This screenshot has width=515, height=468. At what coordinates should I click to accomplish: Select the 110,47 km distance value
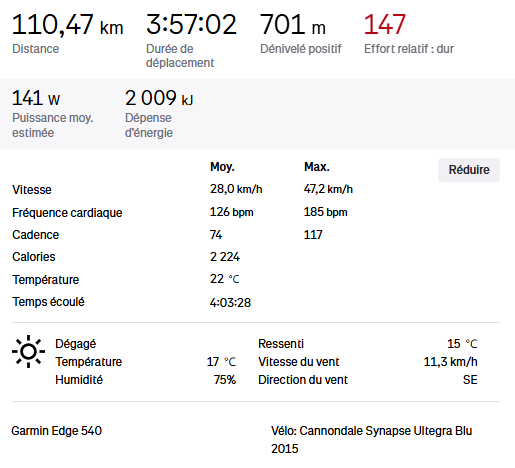click(68, 25)
